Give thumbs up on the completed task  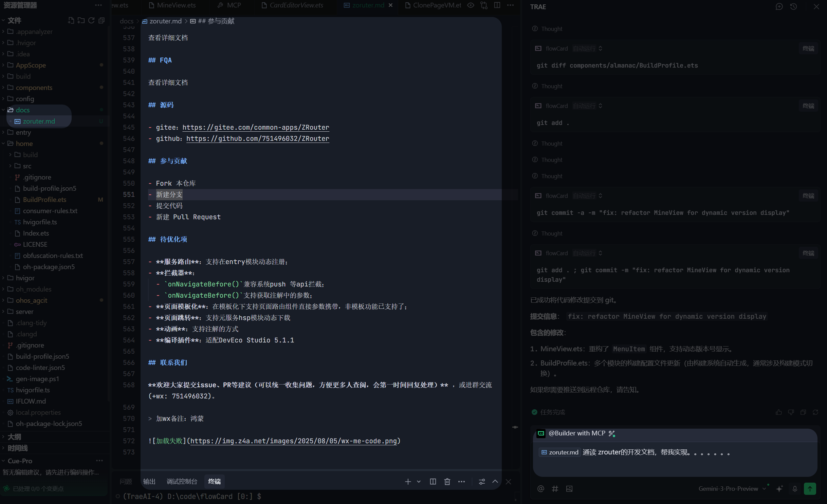point(779,412)
